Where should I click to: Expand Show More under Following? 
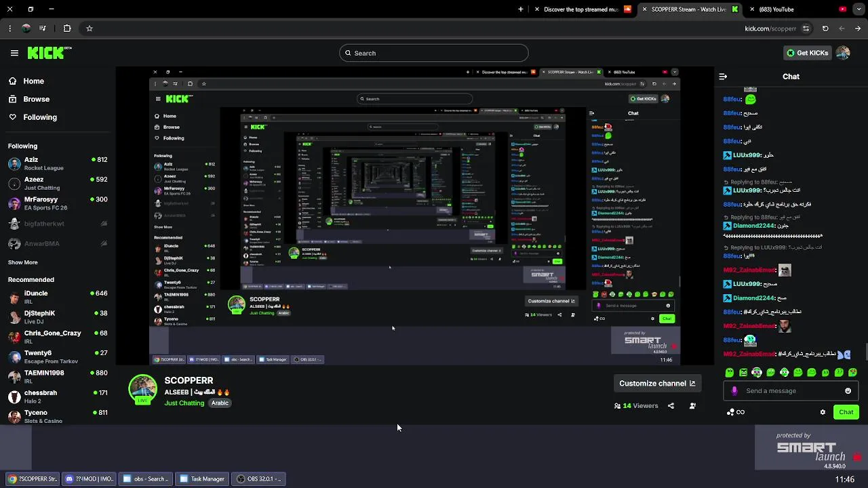pos(23,262)
